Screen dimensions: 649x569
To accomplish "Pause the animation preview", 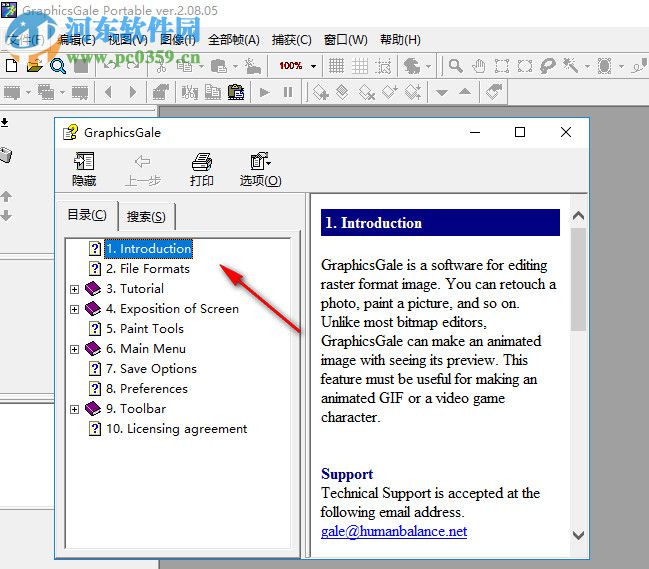I will 288,92.
